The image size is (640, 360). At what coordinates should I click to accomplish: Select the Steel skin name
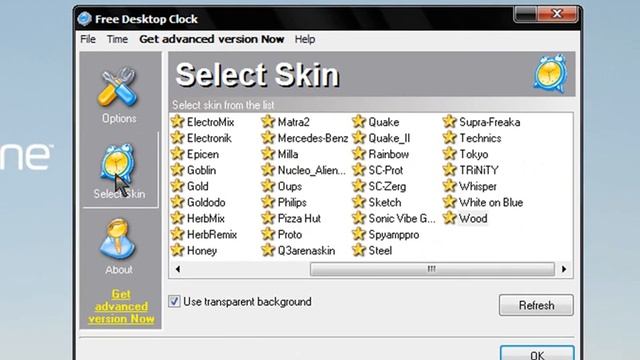[x=380, y=251]
